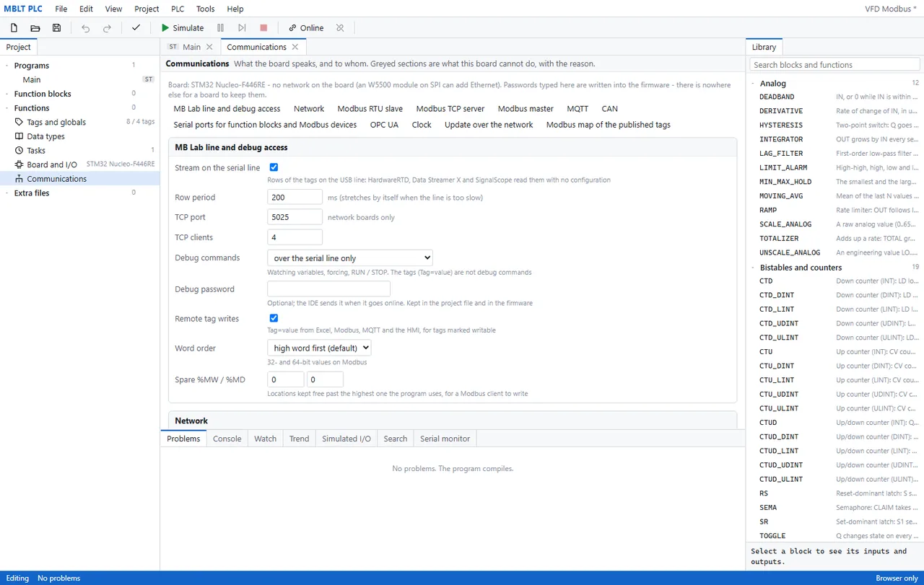924x585 pixels.
Task: Click the Row period input field
Action: [x=295, y=197]
